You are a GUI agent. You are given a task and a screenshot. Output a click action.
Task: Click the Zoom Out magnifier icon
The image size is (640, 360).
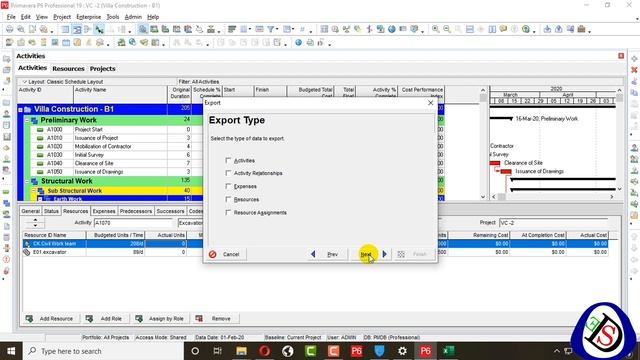coord(447,29)
